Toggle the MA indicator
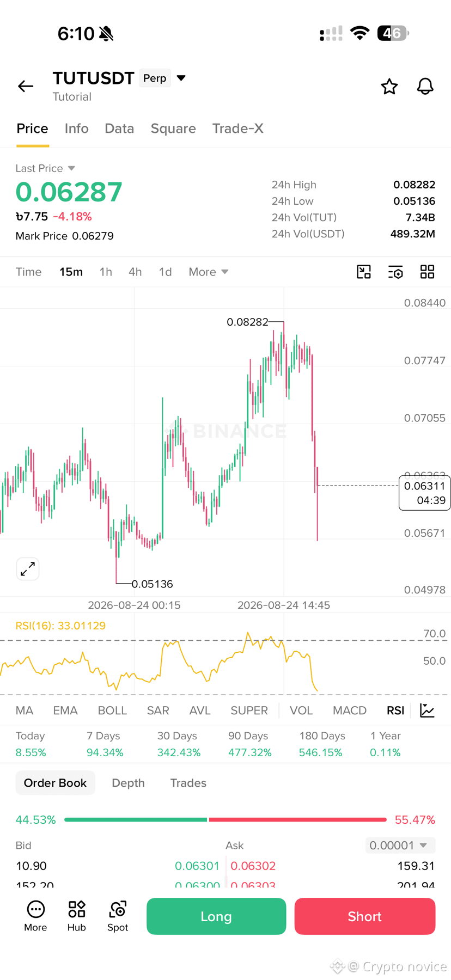Image resolution: width=451 pixels, height=980 pixels. (x=25, y=710)
